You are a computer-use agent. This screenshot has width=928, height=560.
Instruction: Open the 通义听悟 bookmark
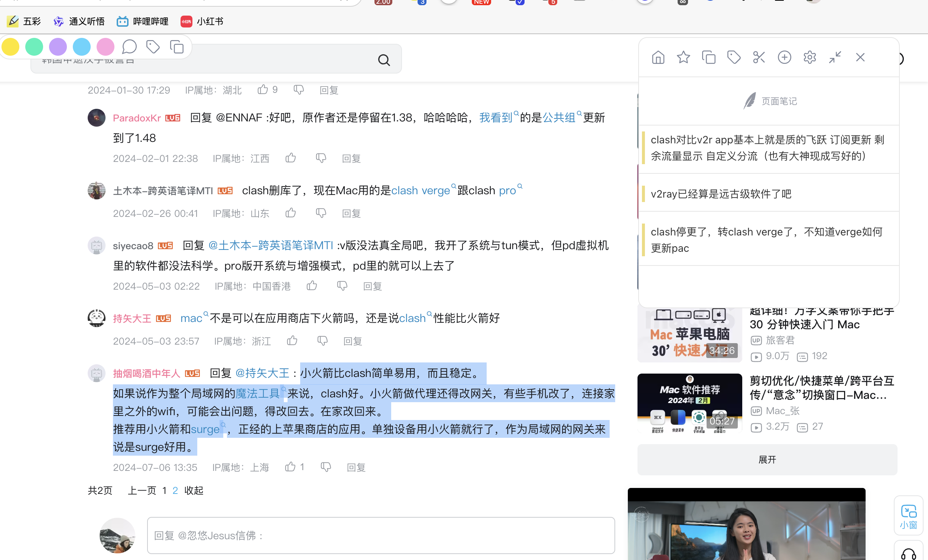click(x=79, y=22)
